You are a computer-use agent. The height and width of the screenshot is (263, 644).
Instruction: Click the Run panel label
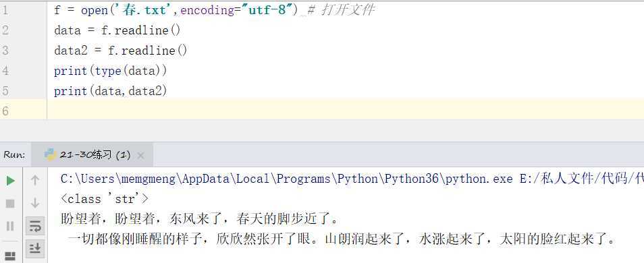14,155
